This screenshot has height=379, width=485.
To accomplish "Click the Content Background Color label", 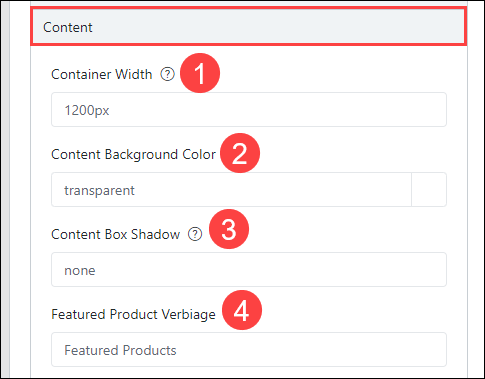I will (x=134, y=154).
